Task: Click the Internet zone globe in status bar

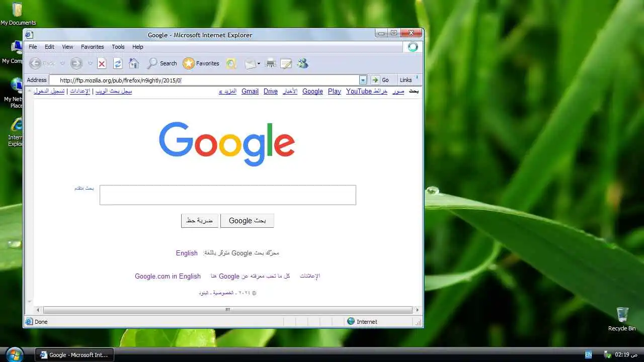Action: (x=351, y=321)
